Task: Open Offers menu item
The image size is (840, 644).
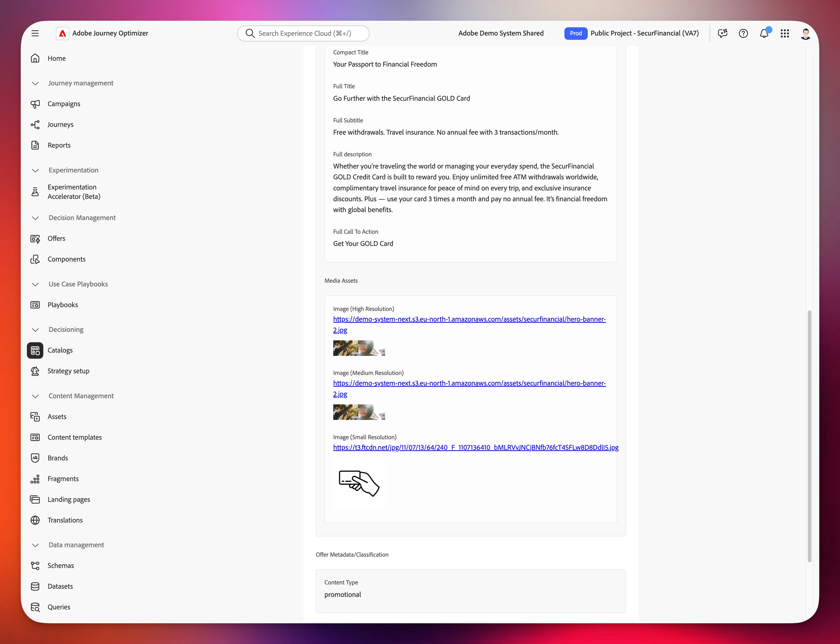Action: [x=56, y=238]
